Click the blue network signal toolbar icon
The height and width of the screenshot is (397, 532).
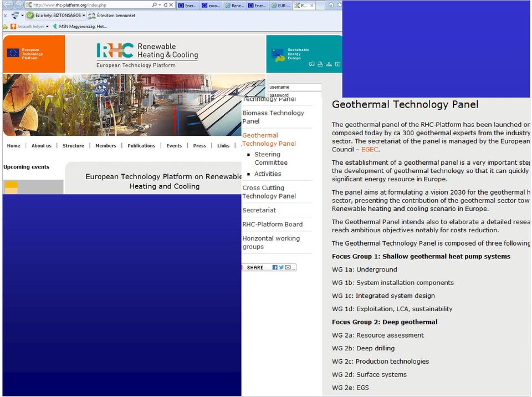point(15,16)
